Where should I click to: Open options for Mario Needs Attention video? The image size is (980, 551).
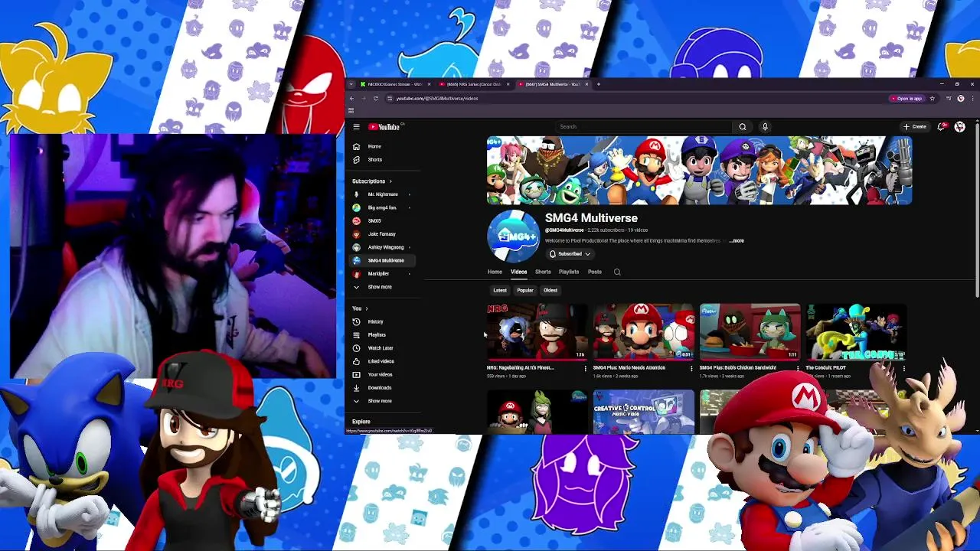click(691, 368)
